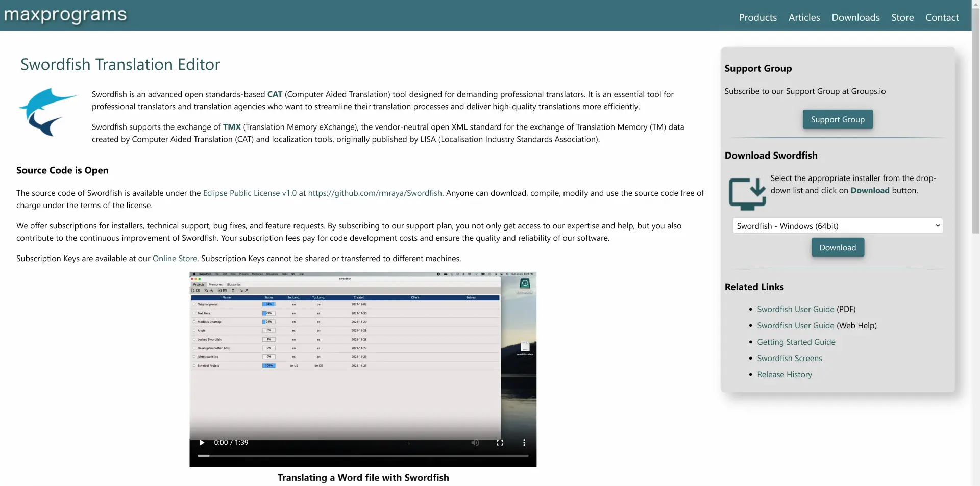Open the Downloads page from the header
Screen dimensions: 980x486
pos(855,17)
